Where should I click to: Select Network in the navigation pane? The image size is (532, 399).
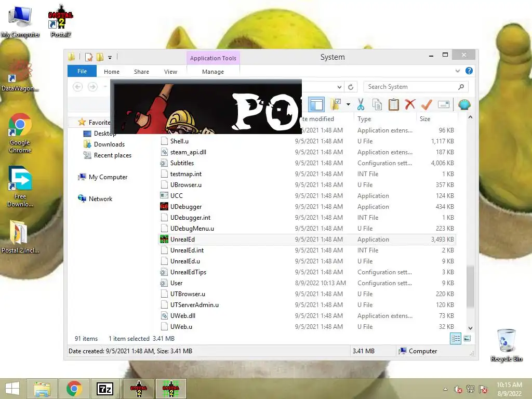click(x=100, y=199)
